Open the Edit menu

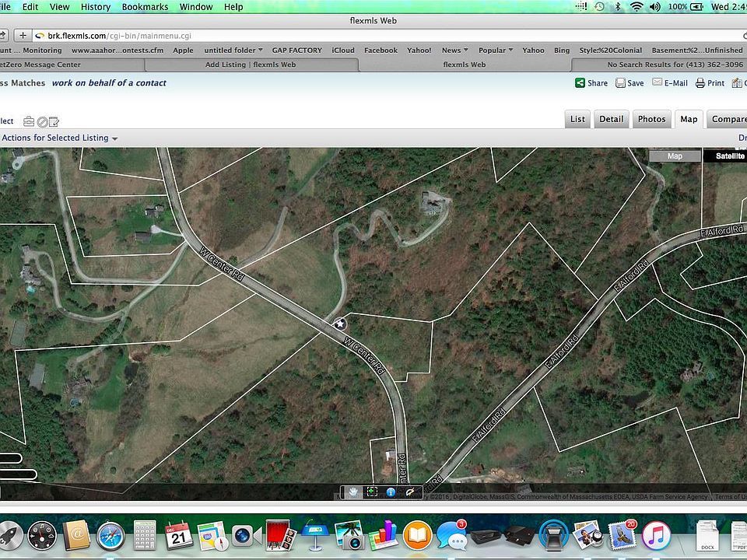tap(30, 7)
